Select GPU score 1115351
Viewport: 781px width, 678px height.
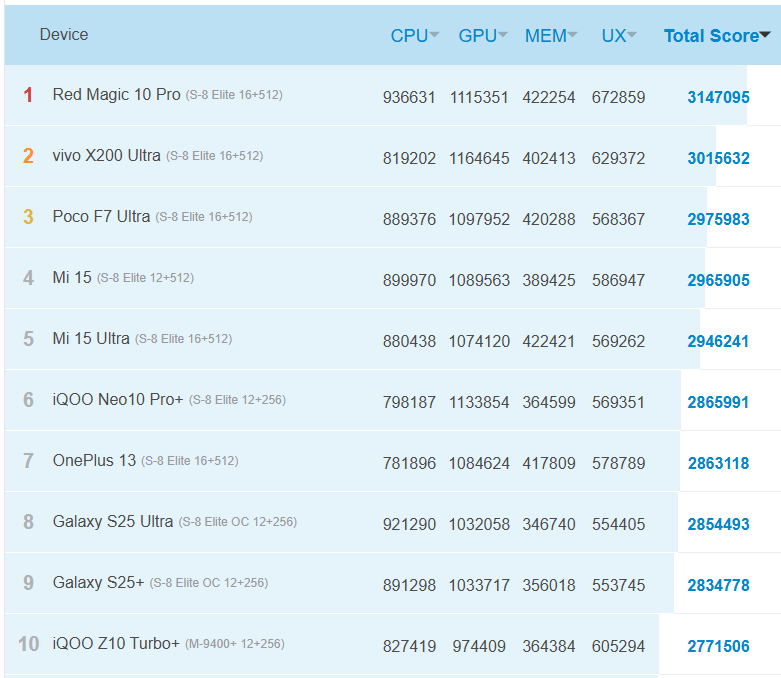click(479, 97)
